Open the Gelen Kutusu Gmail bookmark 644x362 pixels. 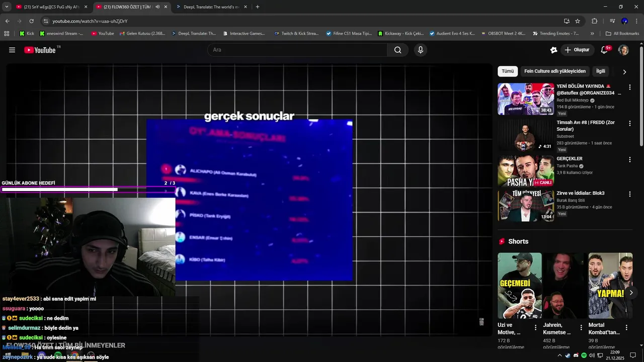[142, 34]
